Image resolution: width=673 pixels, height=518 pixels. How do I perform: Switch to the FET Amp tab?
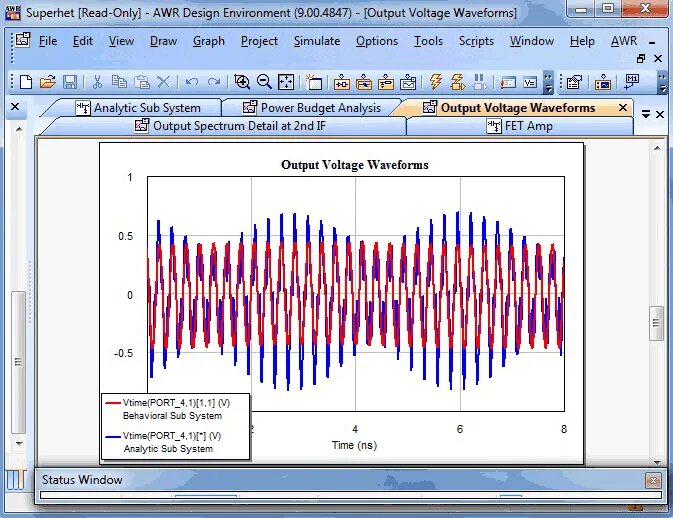[x=519, y=126]
